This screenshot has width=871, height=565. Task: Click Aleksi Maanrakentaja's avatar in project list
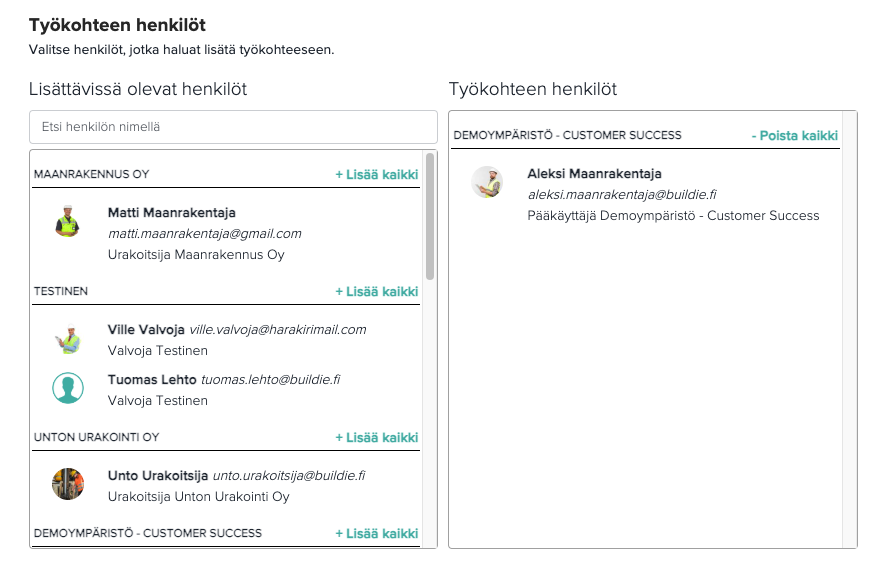tap(487, 182)
